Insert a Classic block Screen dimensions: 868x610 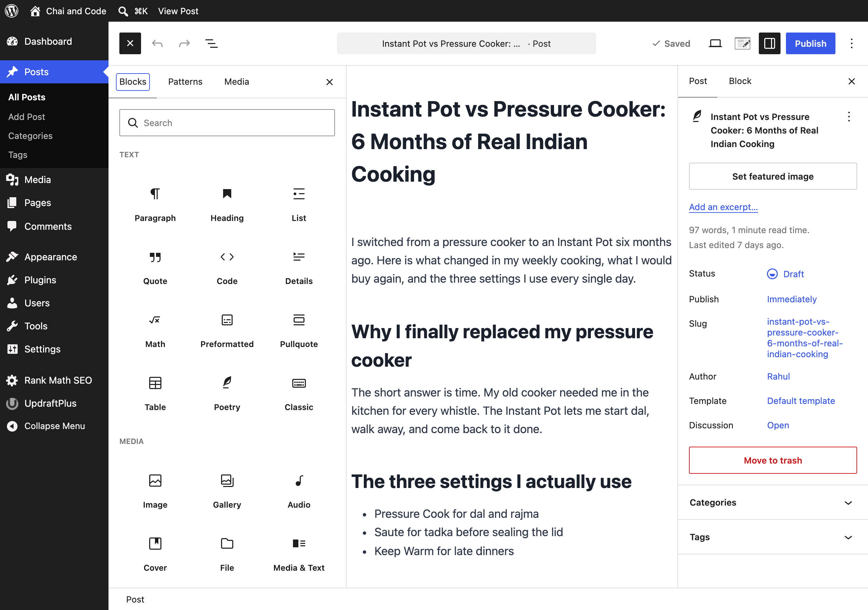coord(299,393)
